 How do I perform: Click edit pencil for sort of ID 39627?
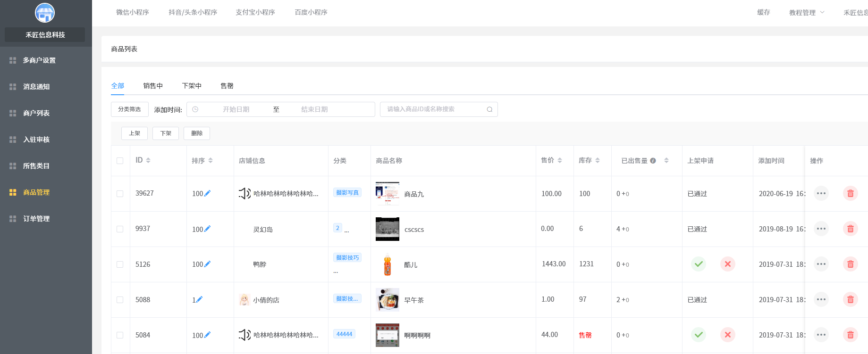click(207, 193)
